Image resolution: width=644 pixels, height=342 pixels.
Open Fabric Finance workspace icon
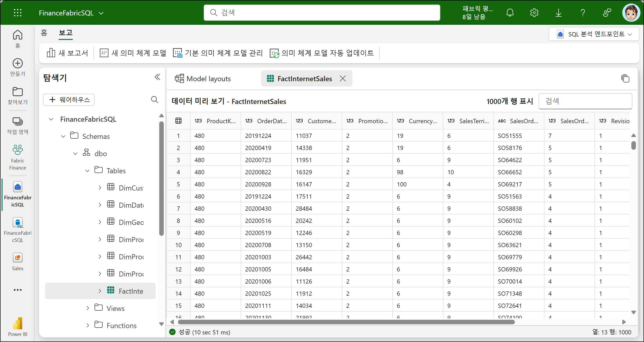(x=18, y=157)
